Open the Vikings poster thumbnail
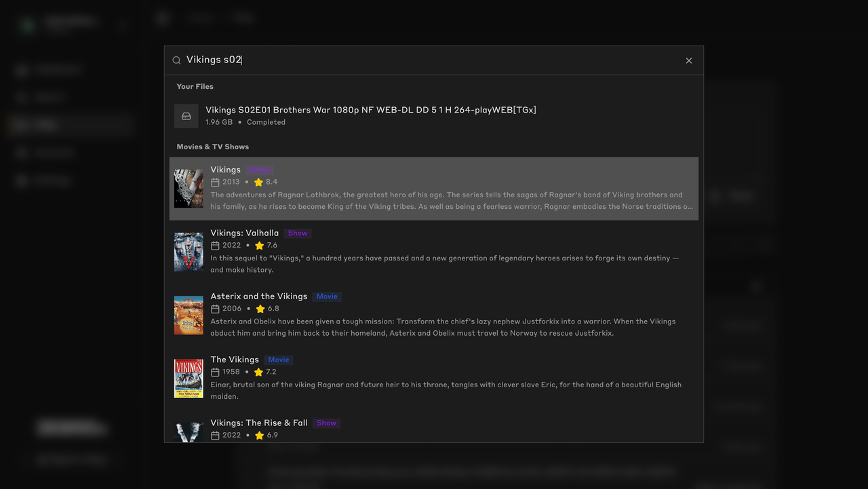This screenshot has height=489, width=868. pos(189,189)
